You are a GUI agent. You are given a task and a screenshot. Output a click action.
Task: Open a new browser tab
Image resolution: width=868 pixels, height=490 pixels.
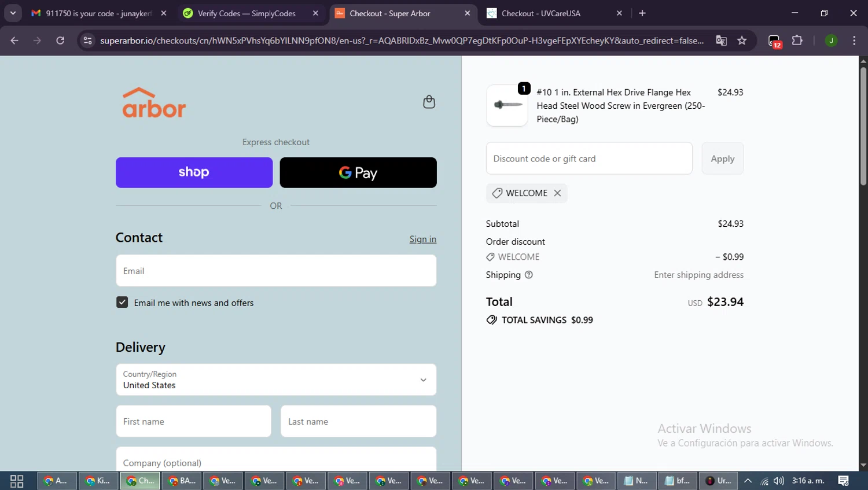(642, 13)
